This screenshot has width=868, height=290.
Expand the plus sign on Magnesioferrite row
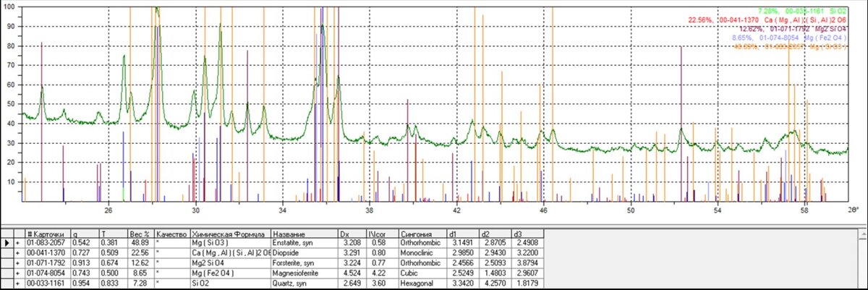click(x=19, y=273)
